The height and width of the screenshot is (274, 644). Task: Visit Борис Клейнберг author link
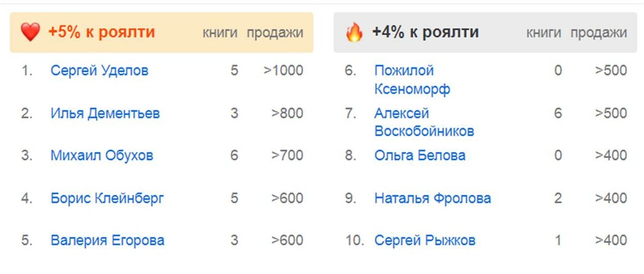[107, 198]
